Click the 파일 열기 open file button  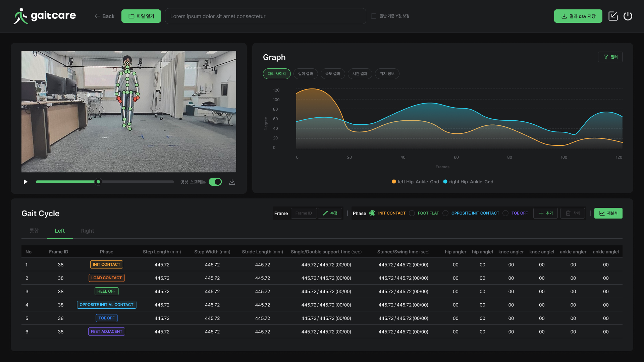(141, 16)
